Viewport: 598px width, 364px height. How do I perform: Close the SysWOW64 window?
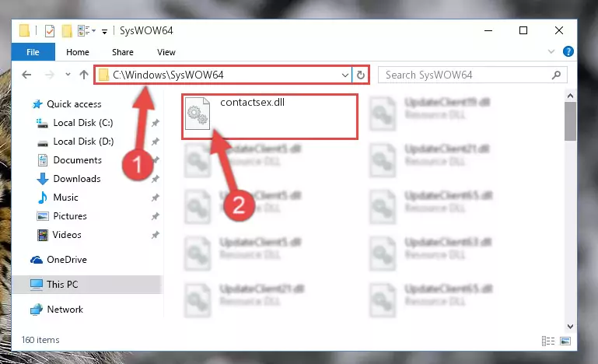point(558,30)
